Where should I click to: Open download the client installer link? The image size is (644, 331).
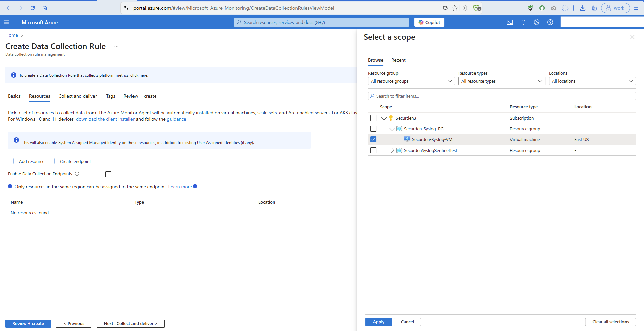coord(105,119)
